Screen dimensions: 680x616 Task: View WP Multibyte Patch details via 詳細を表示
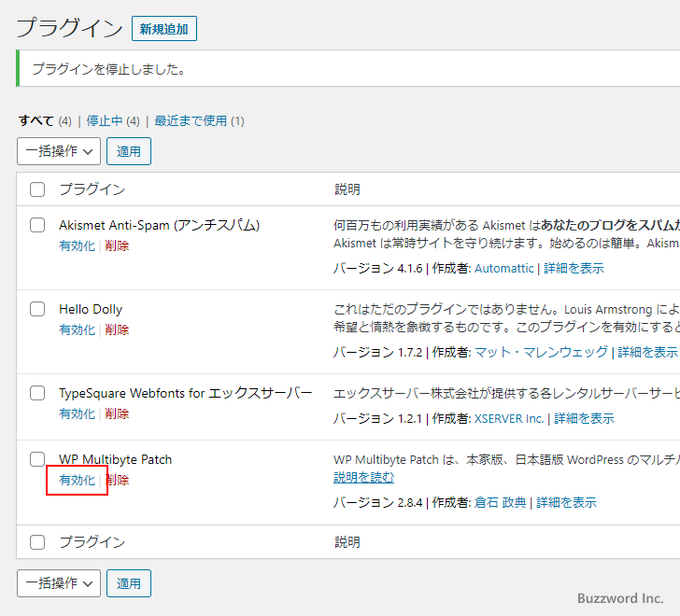(x=566, y=503)
